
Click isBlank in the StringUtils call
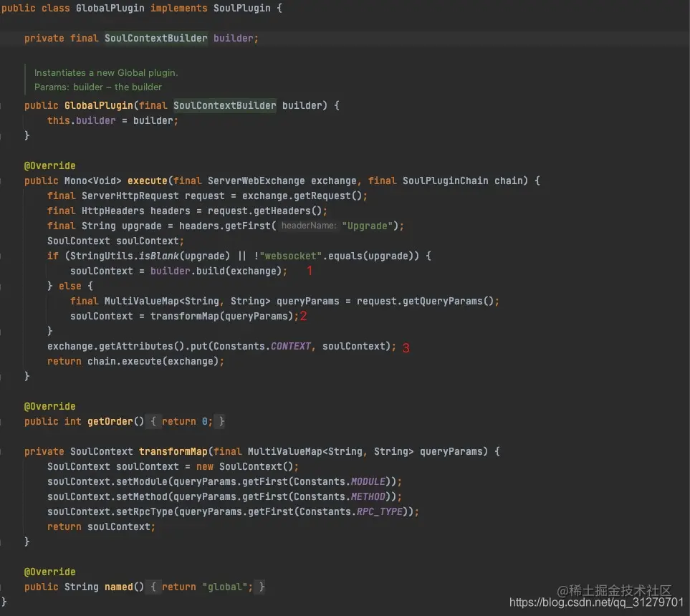tap(159, 256)
